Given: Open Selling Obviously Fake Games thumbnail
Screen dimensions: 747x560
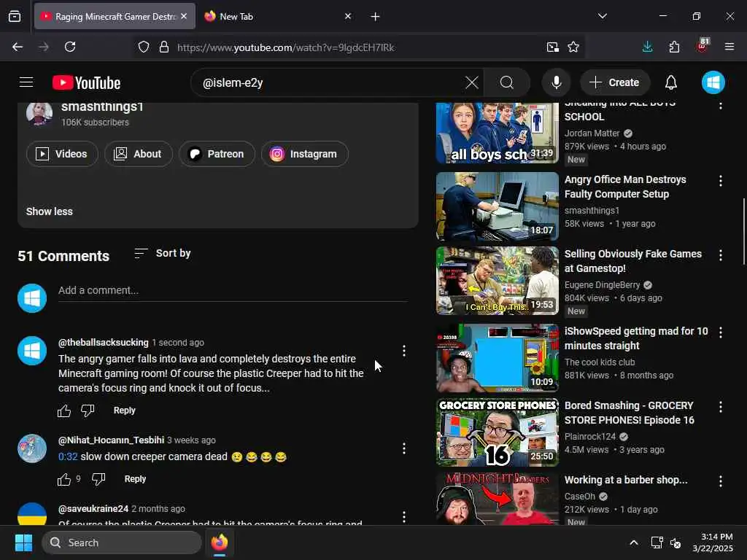Looking at the screenshot, I should coord(498,281).
